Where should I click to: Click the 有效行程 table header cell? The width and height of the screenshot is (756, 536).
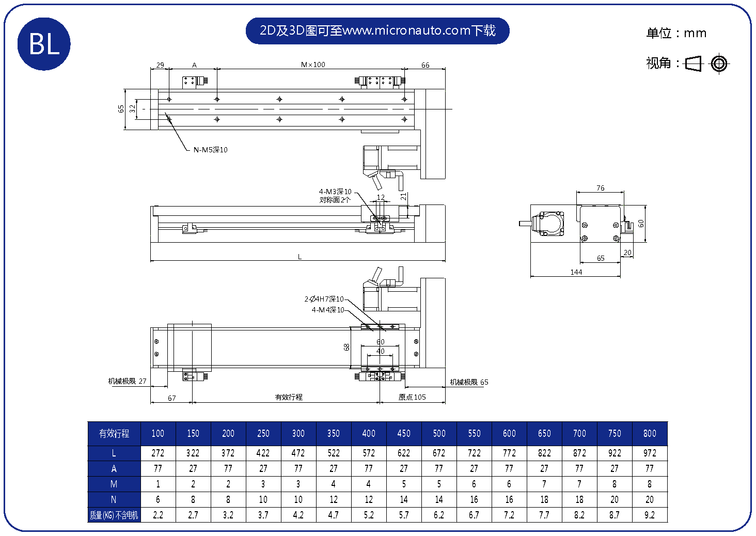pyautogui.click(x=114, y=434)
